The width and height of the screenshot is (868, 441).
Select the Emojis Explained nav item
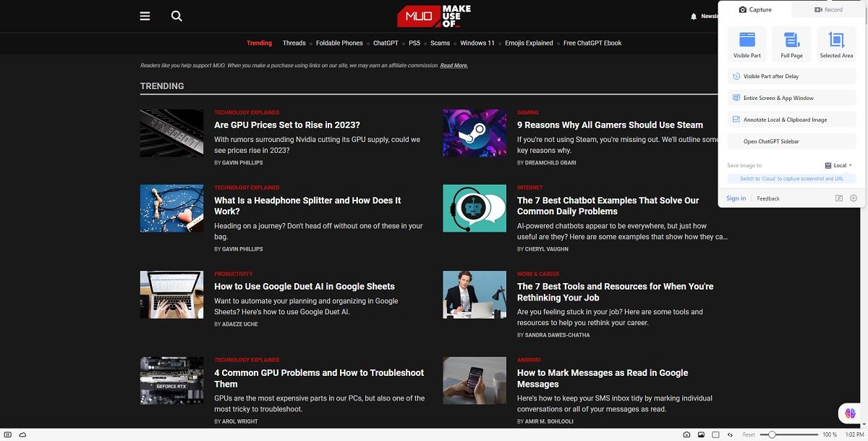[x=529, y=43]
